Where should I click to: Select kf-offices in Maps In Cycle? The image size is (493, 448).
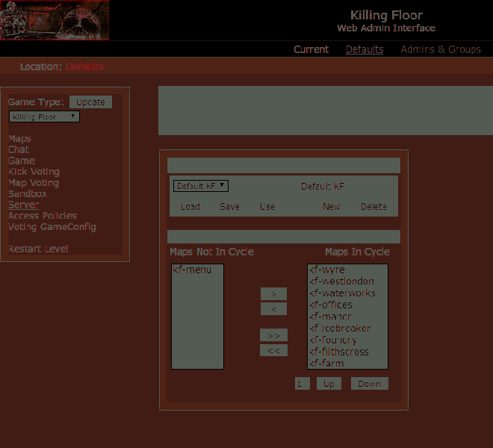[347, 305]
